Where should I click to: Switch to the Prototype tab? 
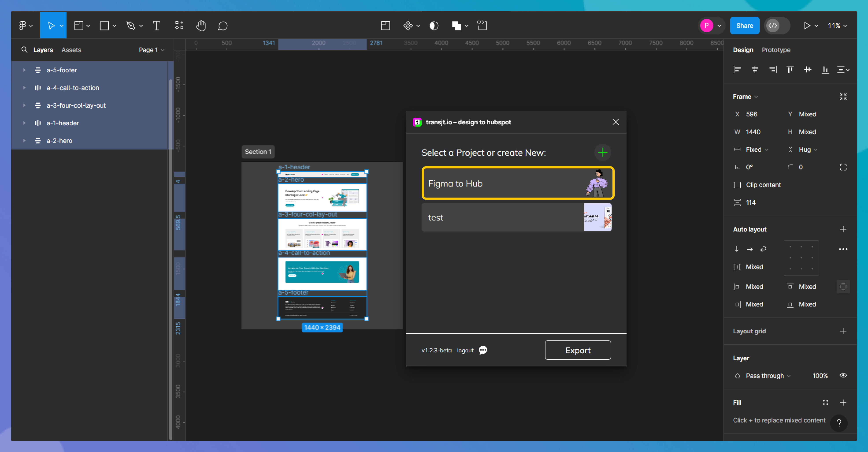776,50
